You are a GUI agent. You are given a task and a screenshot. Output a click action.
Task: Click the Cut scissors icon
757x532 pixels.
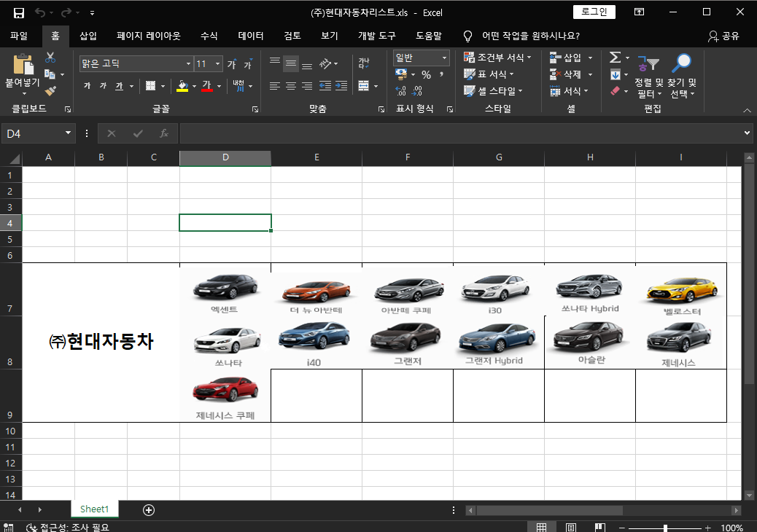click(50, 58)
